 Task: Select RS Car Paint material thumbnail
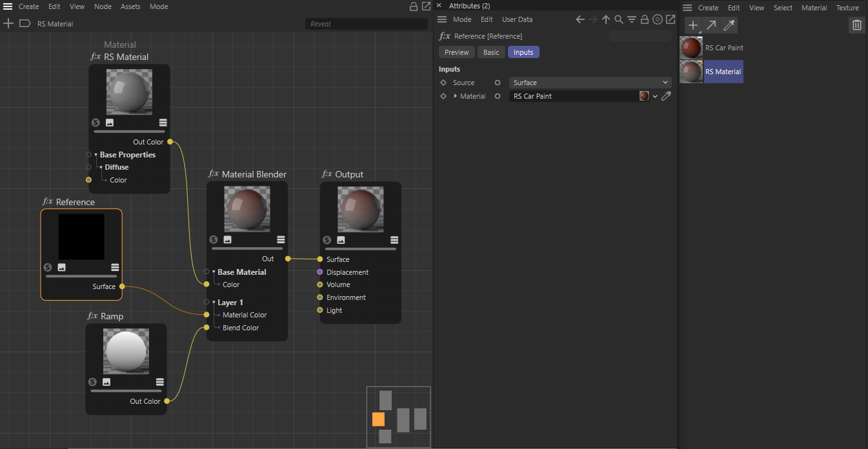pyautogui.click(x=691, y=48)
